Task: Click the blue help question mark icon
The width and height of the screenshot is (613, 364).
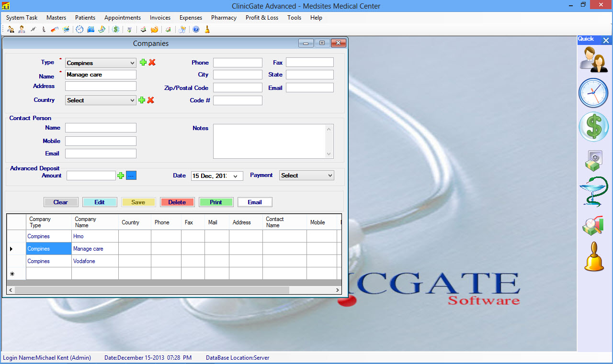Action: (x=196, y=30)
